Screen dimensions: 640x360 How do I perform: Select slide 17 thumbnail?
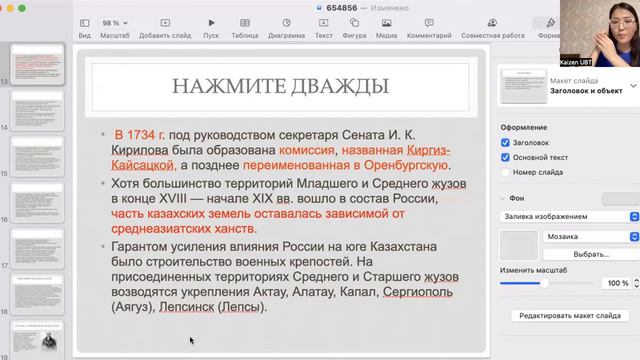click(37, 249)
